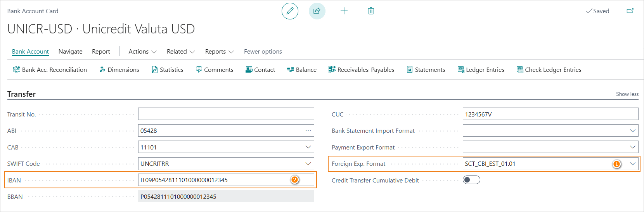Viewport: 644px width, 212px height.
Task: Select the Bank Account tab
Action: pyautogui.click(x=30, y=52)
